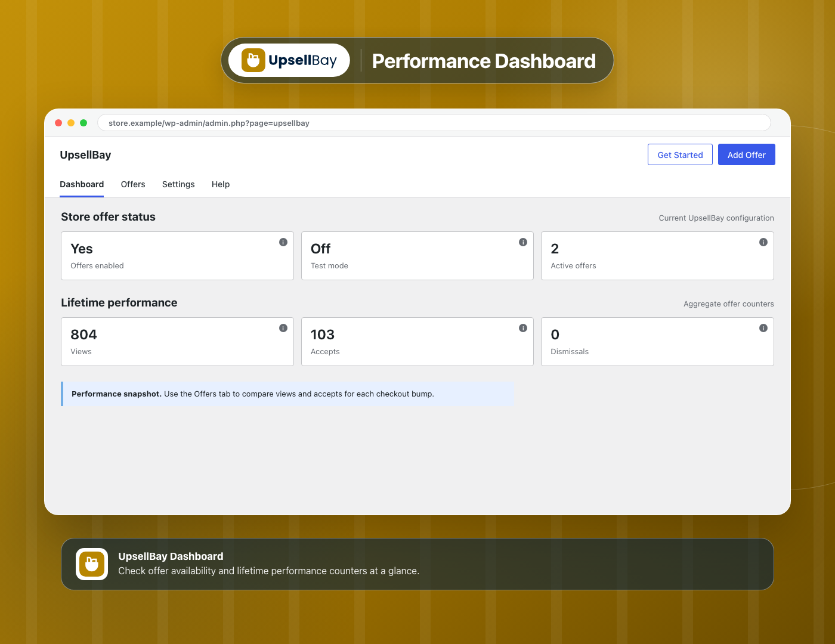Click the Performance Dashboard banner title
The image size is (835, 644).
(484, 61)
